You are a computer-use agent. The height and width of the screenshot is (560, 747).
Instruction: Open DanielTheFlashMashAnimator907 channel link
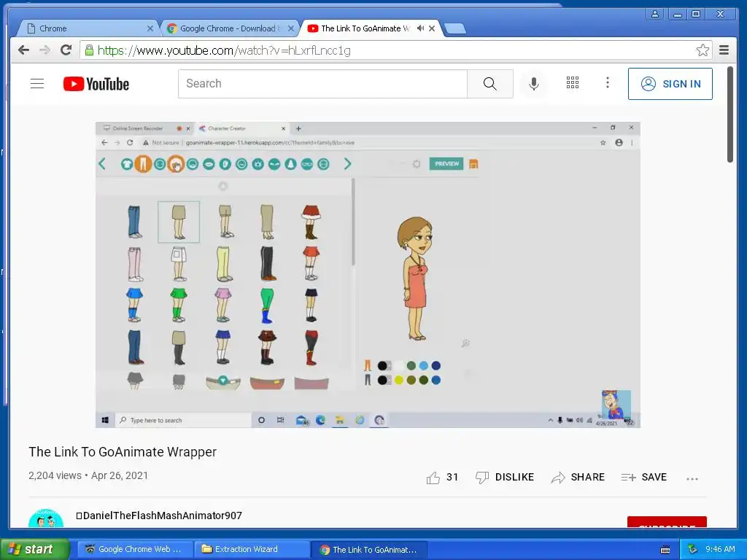tap(159, 516)
